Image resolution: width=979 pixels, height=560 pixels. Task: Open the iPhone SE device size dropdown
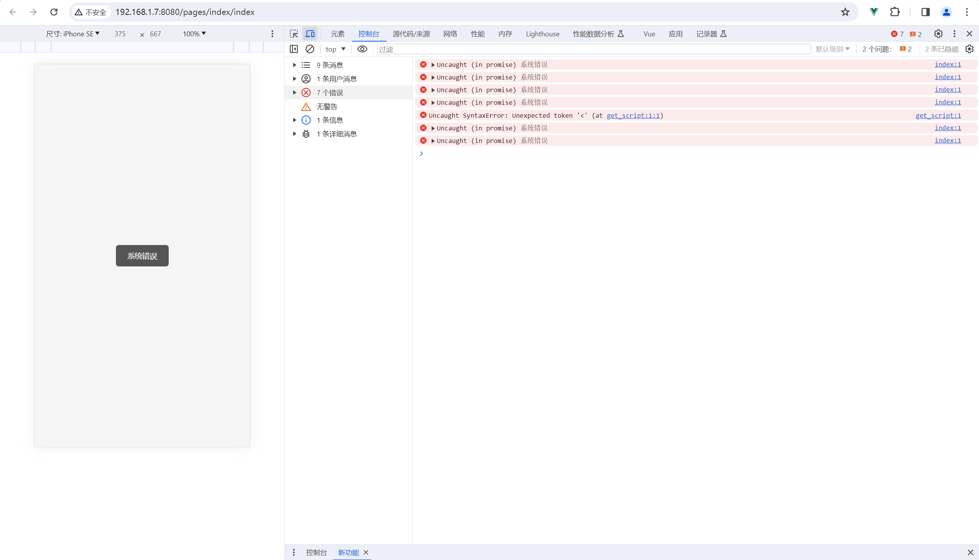point(72,34)
